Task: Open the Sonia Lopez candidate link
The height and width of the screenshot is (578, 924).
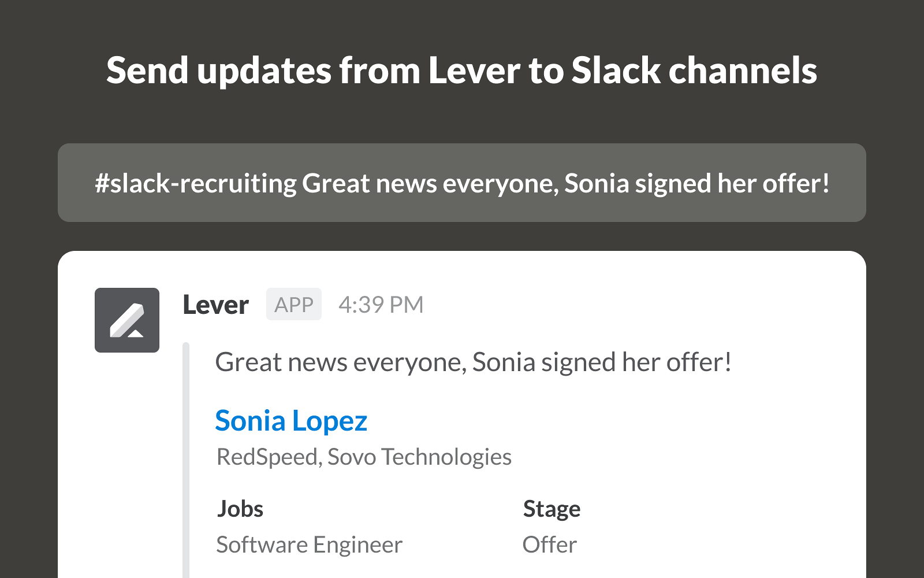Action: [x=291, y=421]
